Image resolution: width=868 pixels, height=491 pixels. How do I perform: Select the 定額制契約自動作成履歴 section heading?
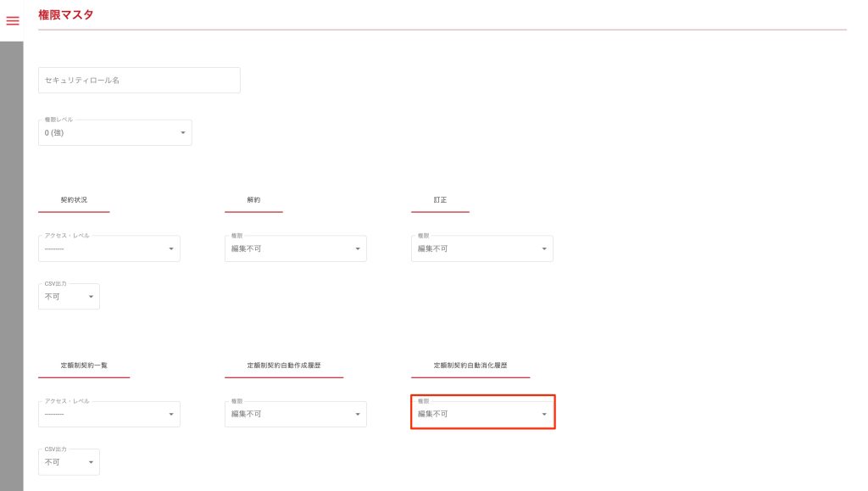tap(283, 365)
